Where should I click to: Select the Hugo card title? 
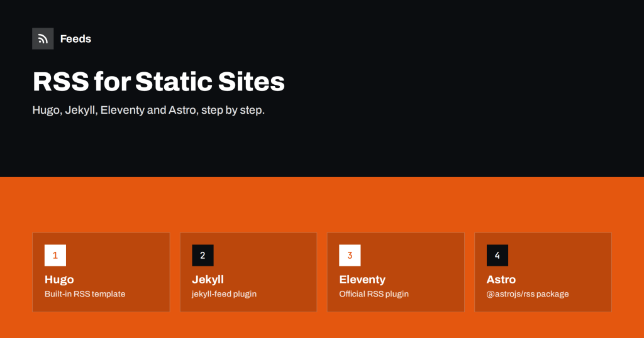tap(59, 280)
